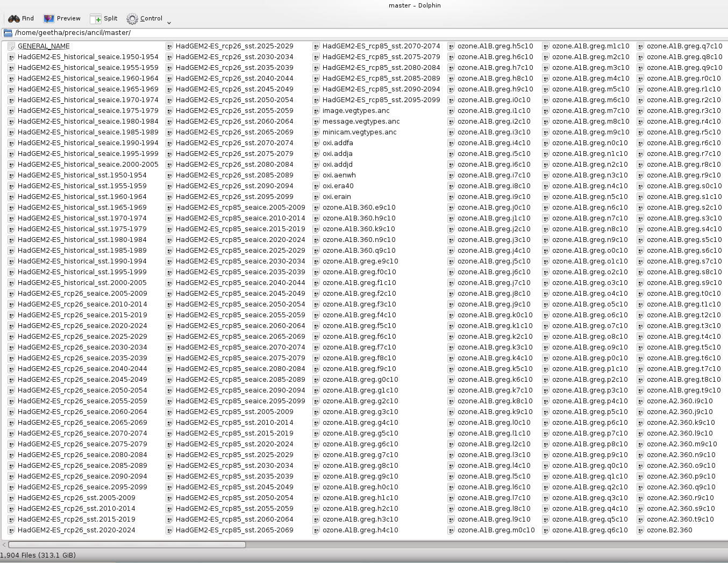Select icon of ozone.A1B.greg.h5c10

click(451, 46)
